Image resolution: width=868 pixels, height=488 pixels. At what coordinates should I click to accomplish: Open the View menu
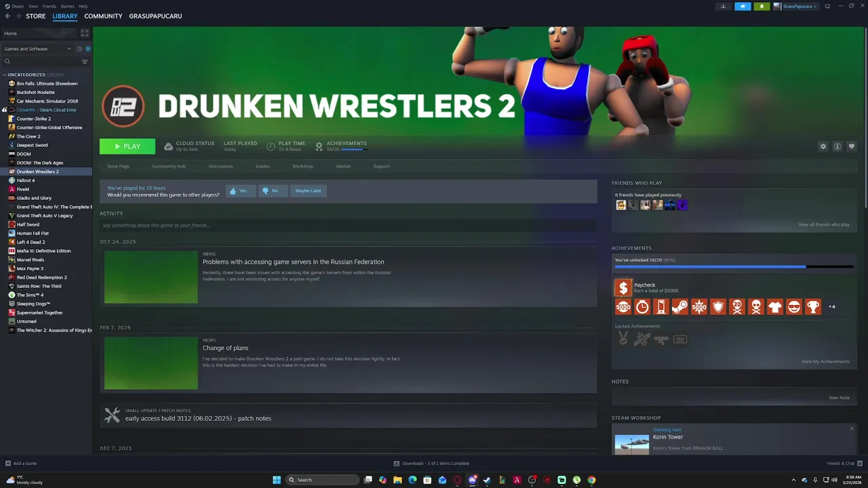33,6
